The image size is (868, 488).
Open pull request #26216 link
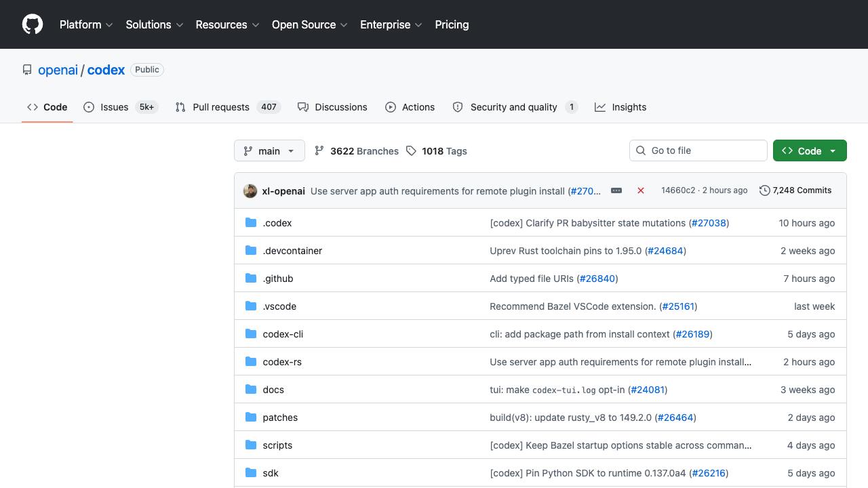[x=709, y=473]
